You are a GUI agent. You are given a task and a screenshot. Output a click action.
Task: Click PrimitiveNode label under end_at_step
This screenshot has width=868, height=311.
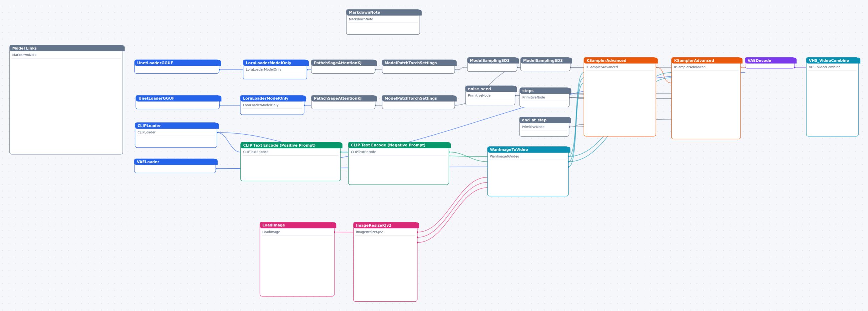click(533, 127)
